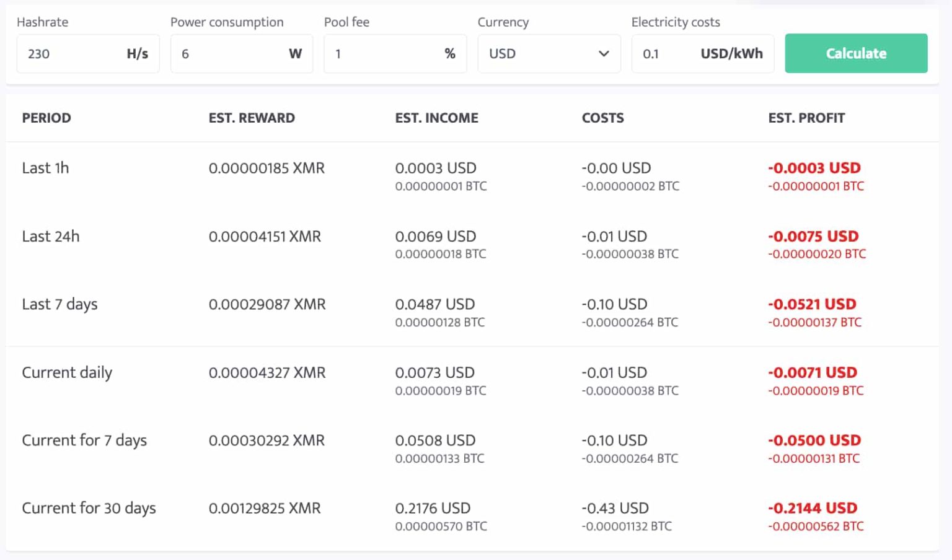
Task: Select the Current daily period label
Action: point(67,373)
